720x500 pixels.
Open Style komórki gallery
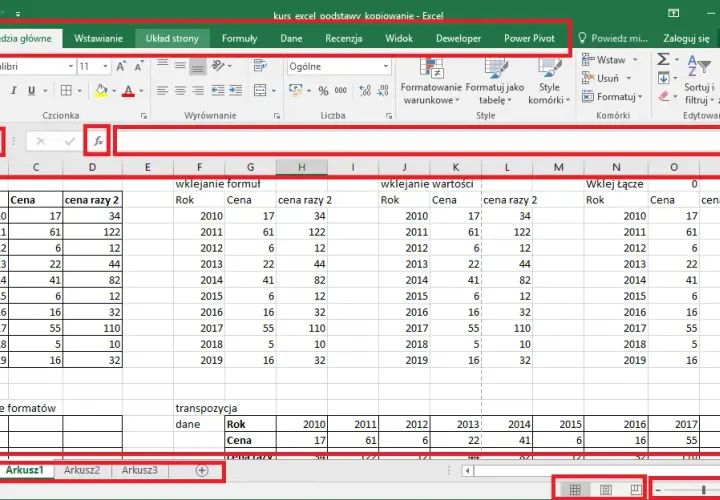tap(549, 82)
